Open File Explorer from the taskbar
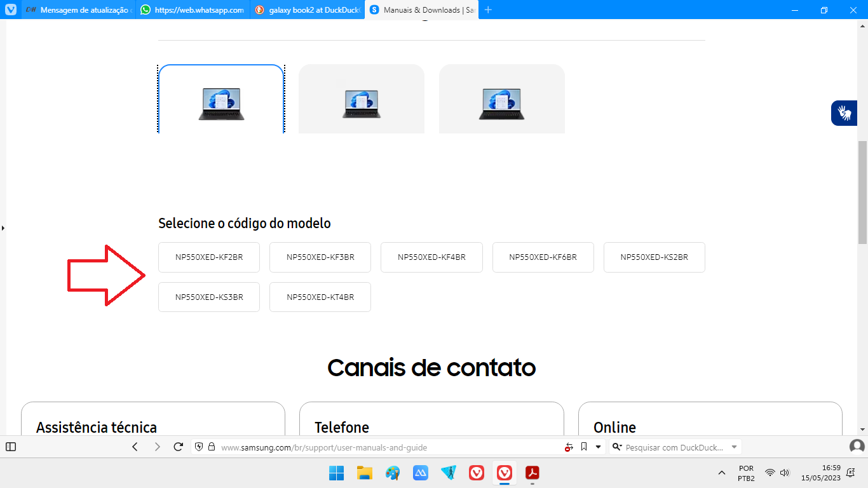Viewport: 868px width, 488px height. pyautogui.click(x=364, y=473)
